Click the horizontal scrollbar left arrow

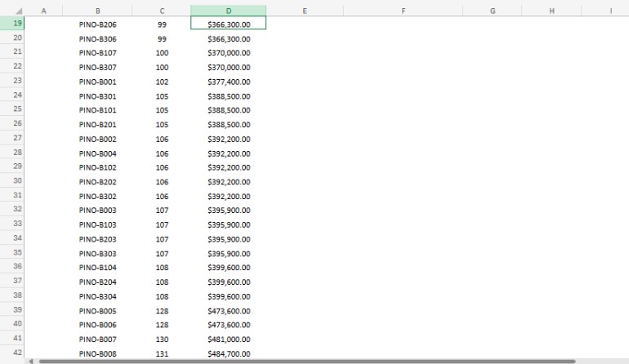(x=31, y=361)
